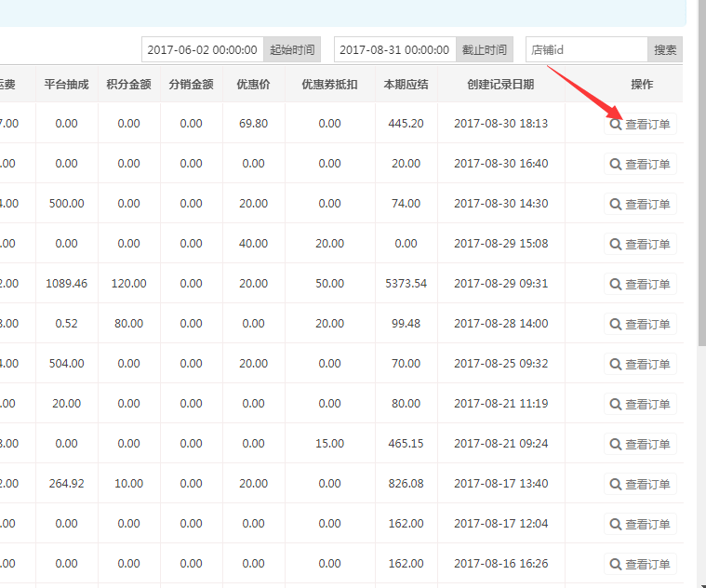The height and width of the screenshot is (588, 706).
Task: Click the 创建记录日期 column header
Action: point(500,85)
